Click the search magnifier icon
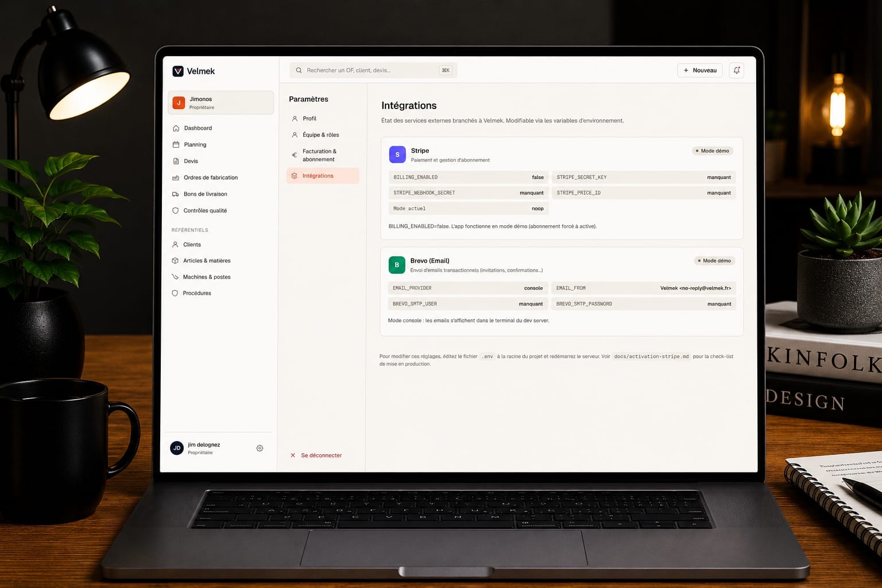This screenshot has height=588, width=882. [299, 71]
